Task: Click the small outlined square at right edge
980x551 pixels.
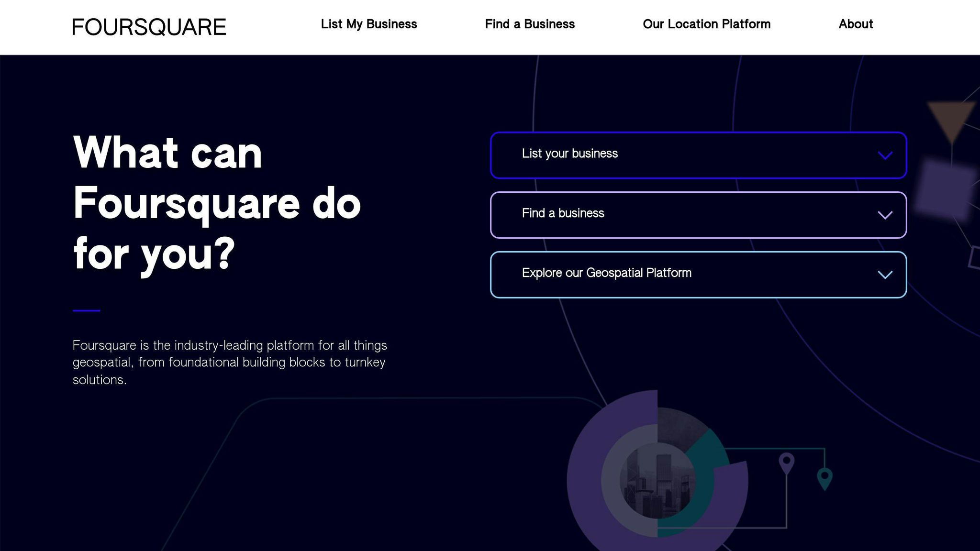Action: coord(974,257)
